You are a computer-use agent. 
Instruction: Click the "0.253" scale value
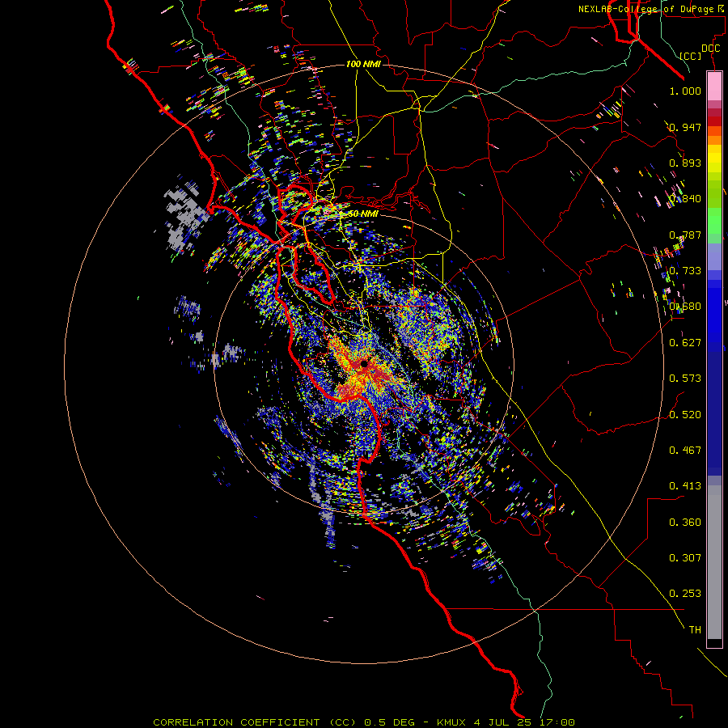[685, 594]
